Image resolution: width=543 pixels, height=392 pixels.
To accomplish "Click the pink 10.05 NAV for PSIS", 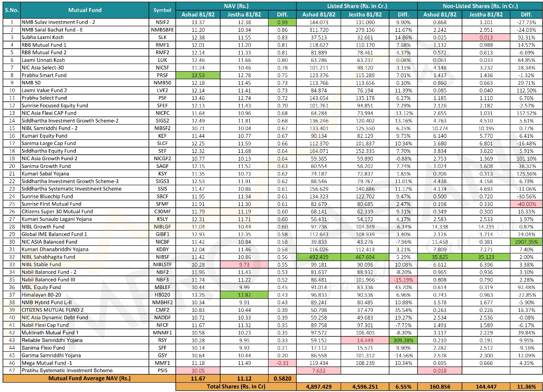I will (x=198, y=371).
